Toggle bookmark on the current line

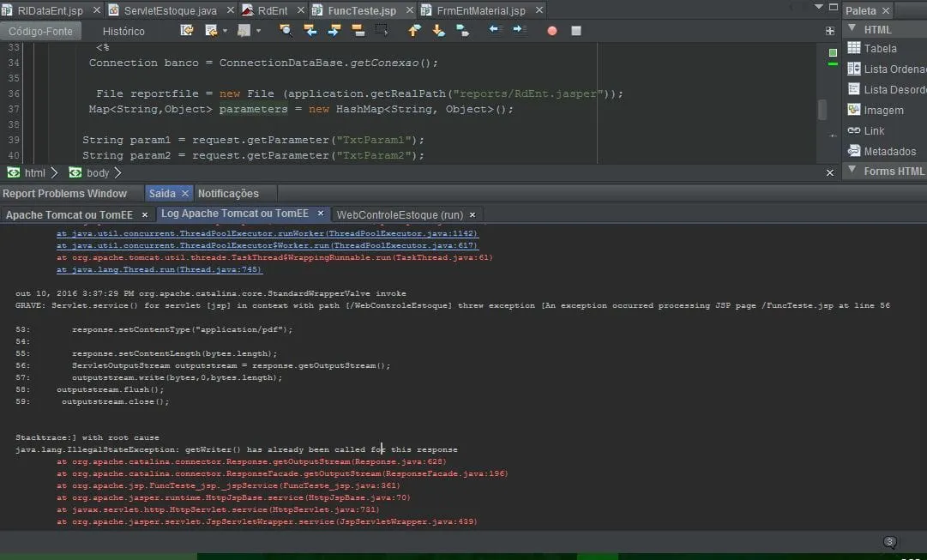(462, 30)
